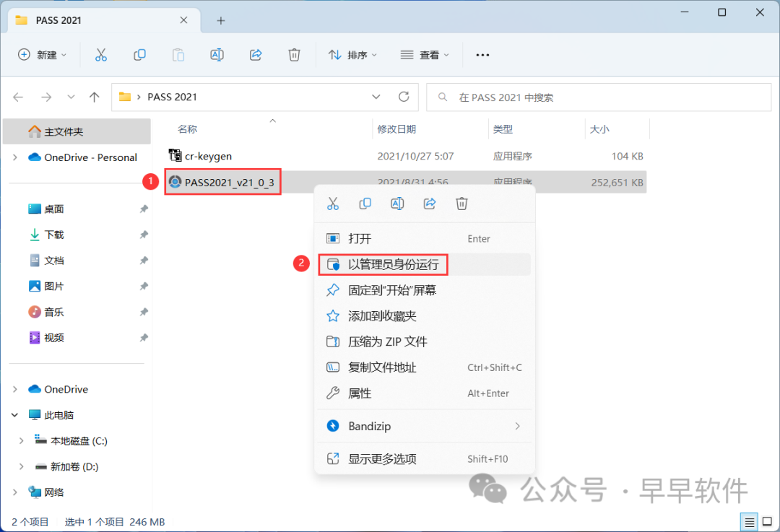
Task: Select the cr-keygen file
Action: coord(208,156)
